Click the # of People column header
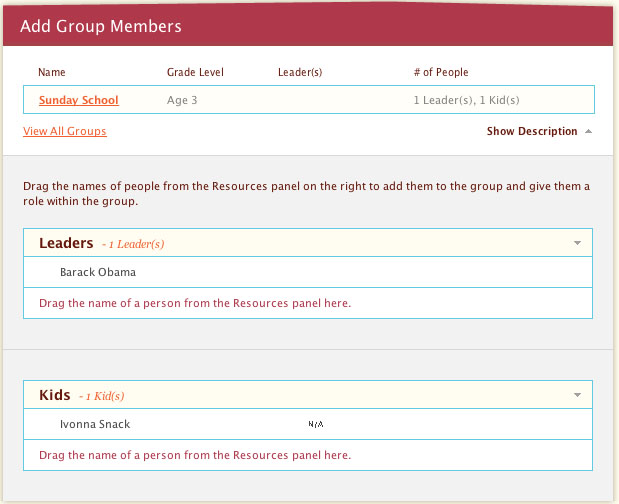The height and width of the screenshot is (504, 619). (440, 72)
